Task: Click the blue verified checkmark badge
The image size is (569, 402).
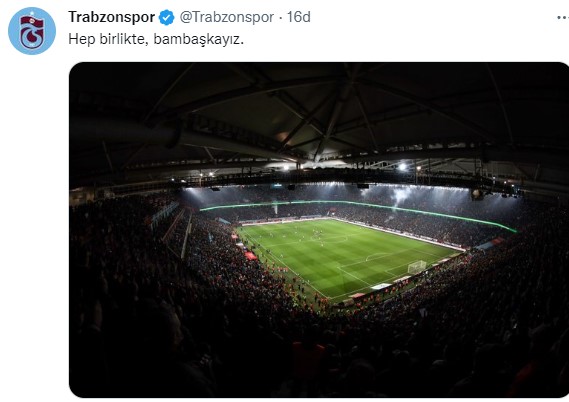Action: [167, 17]
